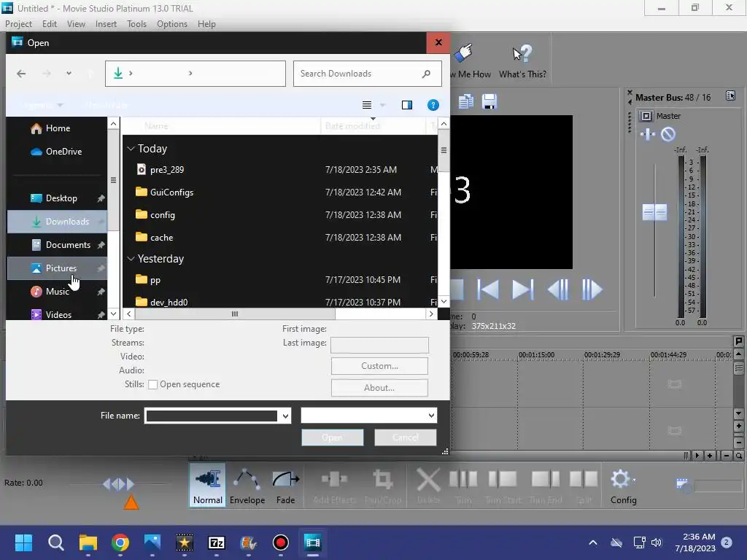The width and height of the screenshot is (747, 560).
Task: Click the What's This? help icon
Action: [522, 54]
